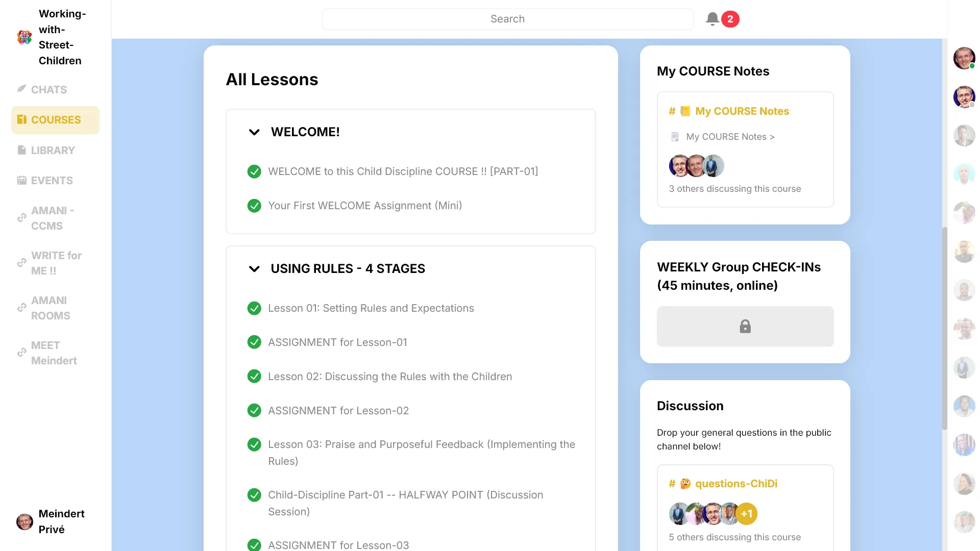Click the Search input field

[507, 19]
